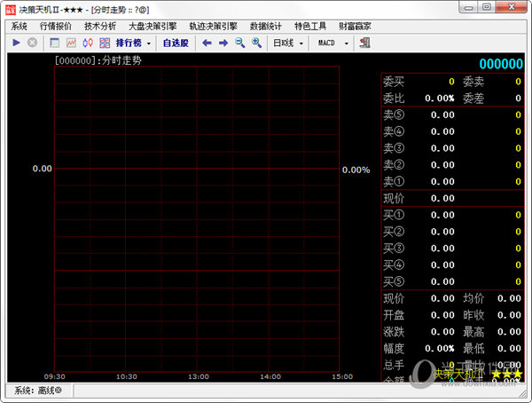Click the exit door icon in toolbar
Image resolution: width=532 pixels, height=403 pixels.
(x=364, y=43)
